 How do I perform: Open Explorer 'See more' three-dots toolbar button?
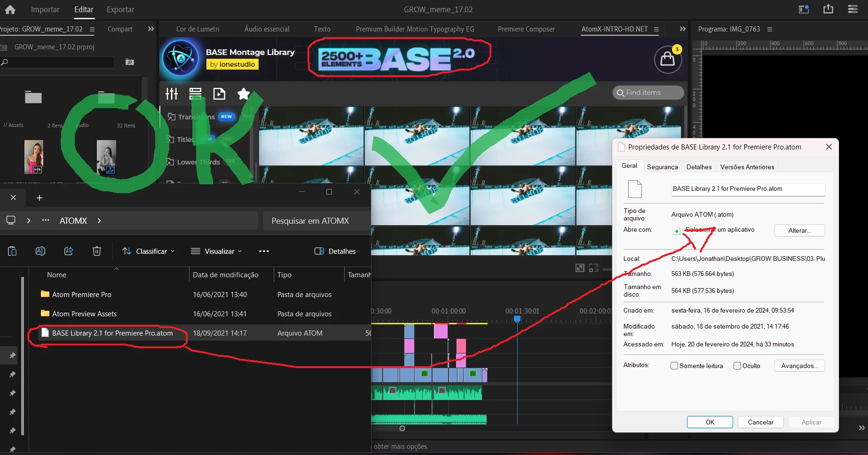pos(264,251)
